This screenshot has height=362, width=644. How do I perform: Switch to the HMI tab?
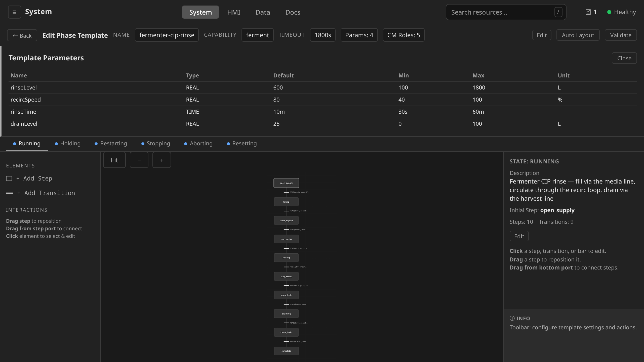pos(234,12)
